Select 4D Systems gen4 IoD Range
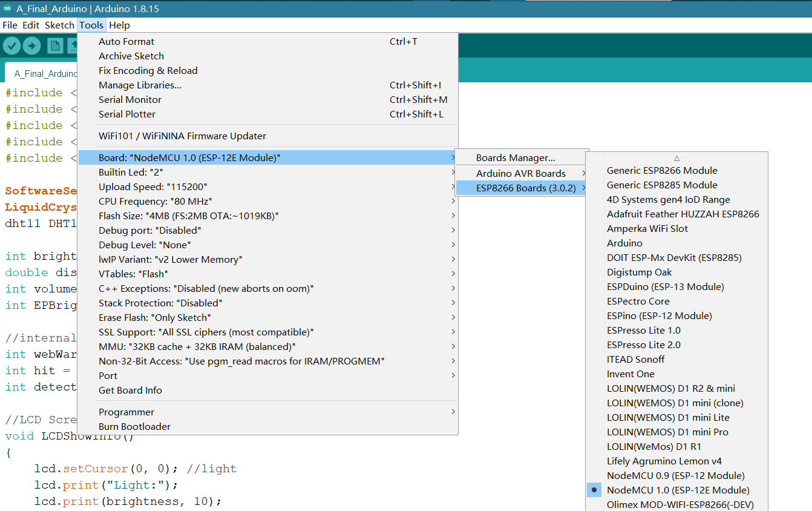The height and width of the screenshot is (511, 812). 677,200
